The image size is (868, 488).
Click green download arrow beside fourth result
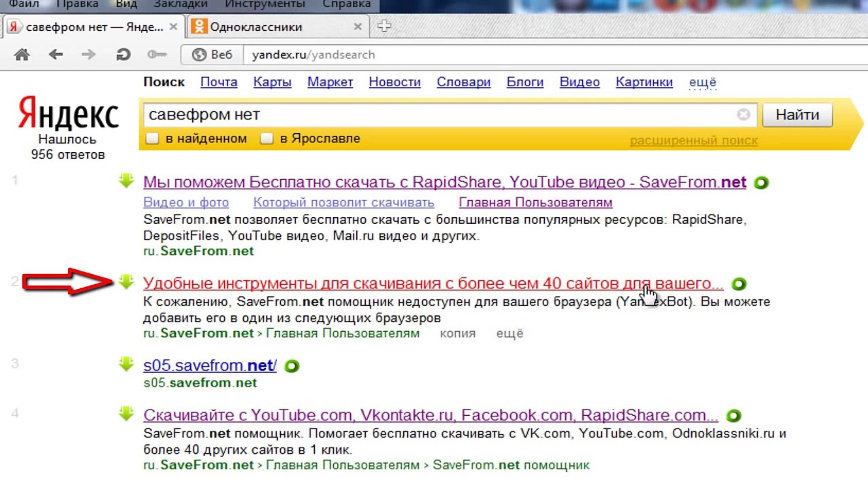tap(126, 413)
